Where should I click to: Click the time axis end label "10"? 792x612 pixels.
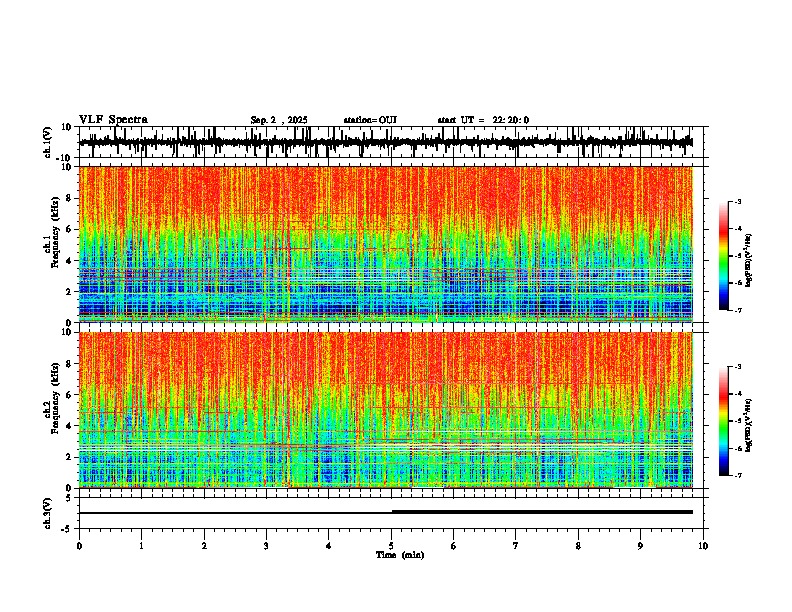click(703, 546)
